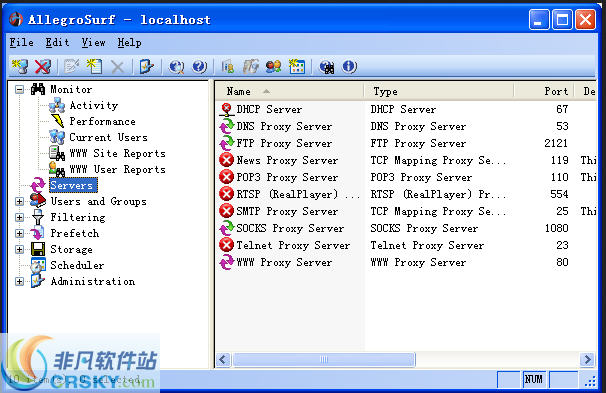The height and width of the screenshot is (393, 606).
Task: Click the horizontal scrollbar thumb
Action: click(x=324, y=360)
